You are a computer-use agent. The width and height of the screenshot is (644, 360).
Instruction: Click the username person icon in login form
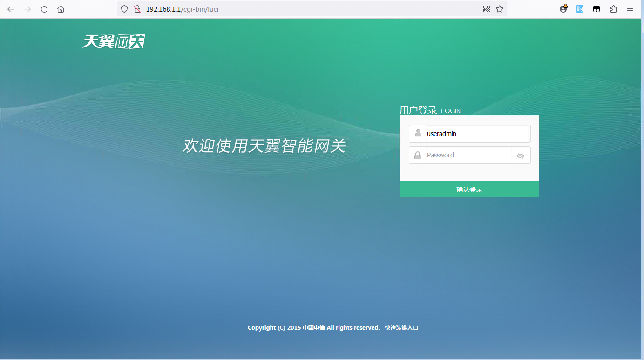(418, 133)
